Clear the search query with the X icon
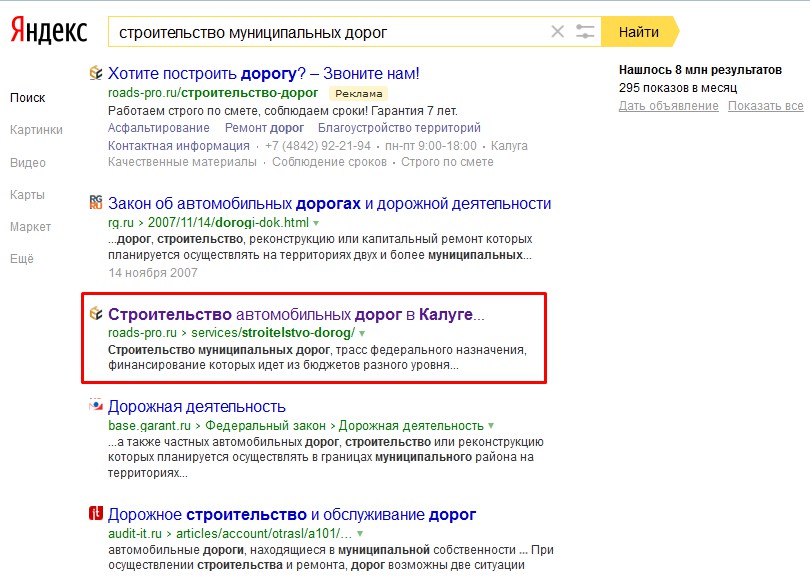Image resolution: width=810 pixels, height=579 pixels. pyautogui.click(x=557, y=32)
